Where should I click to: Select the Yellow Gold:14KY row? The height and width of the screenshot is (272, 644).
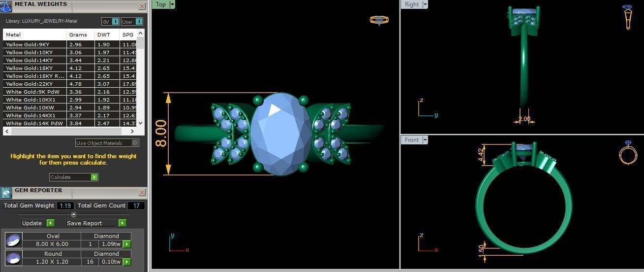(x=70, y=60)
